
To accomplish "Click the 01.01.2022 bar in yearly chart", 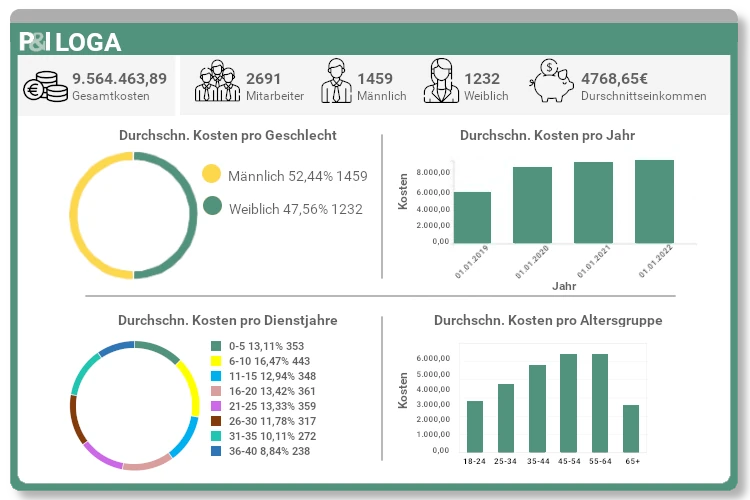I will 654,202.
